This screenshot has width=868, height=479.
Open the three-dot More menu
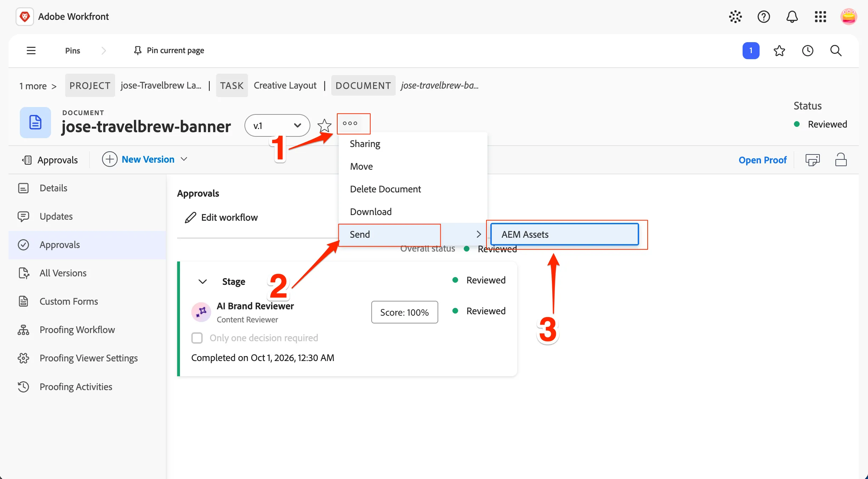[x=350, y=123]
